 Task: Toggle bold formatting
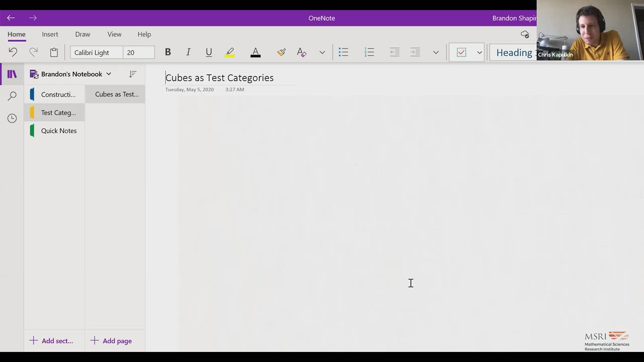click(168, 52)
